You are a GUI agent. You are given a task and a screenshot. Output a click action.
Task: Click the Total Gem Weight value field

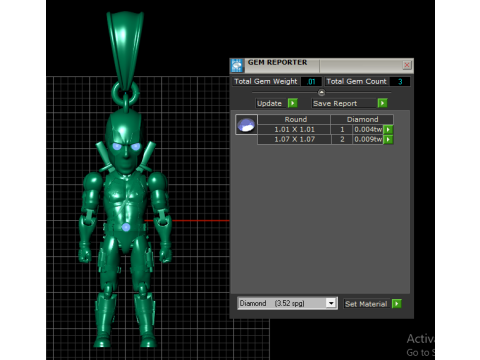311,82
